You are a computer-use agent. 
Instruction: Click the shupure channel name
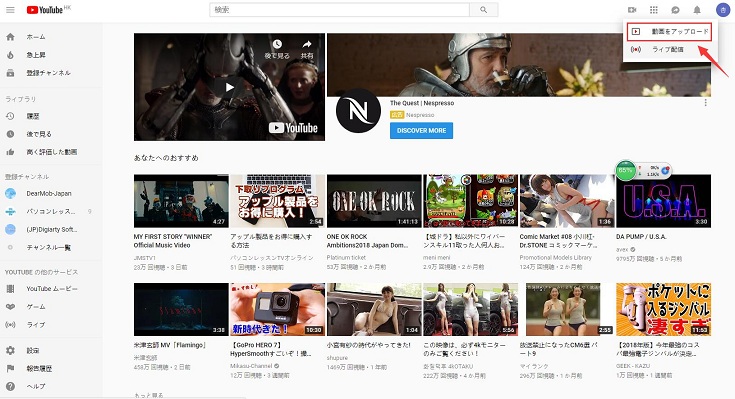tap(337, 358)
